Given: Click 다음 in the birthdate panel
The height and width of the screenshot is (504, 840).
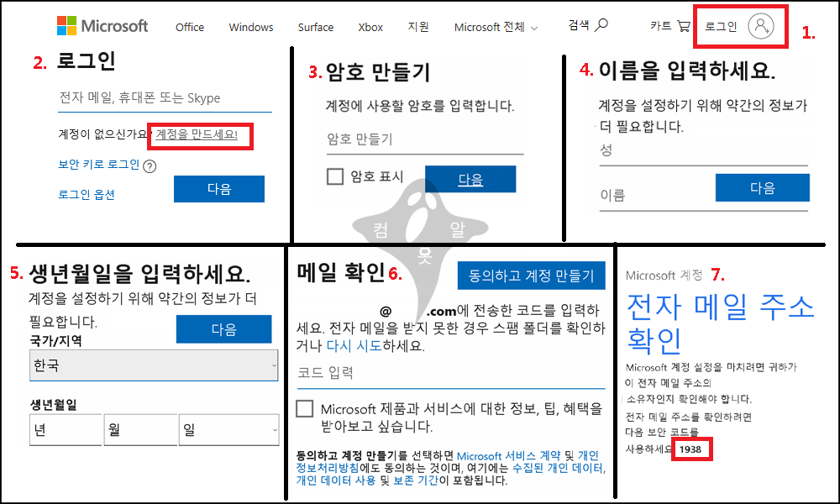Looking at the screenshot, I should point(224,328).
